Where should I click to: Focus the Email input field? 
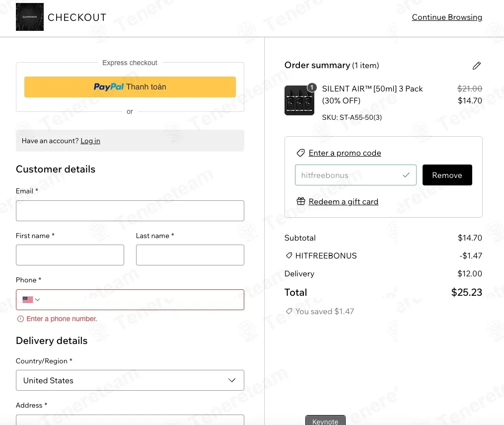[x=130, y=211]
